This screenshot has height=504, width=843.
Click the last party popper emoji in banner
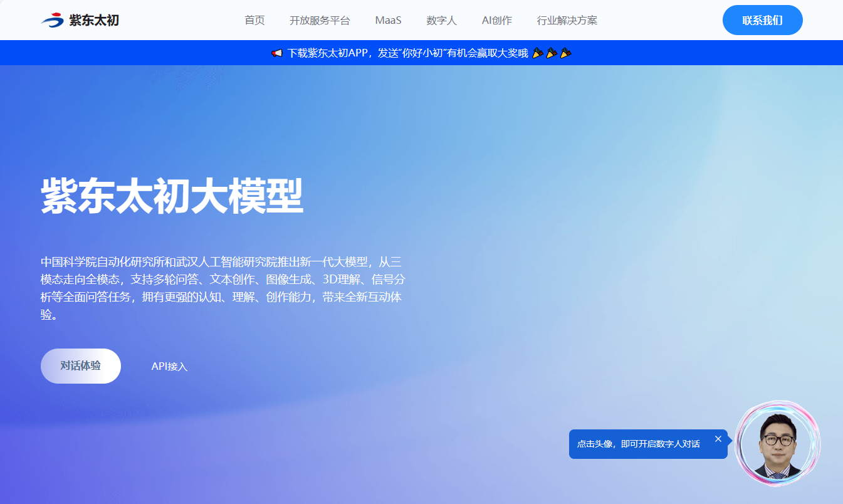(x=565, y=53)
